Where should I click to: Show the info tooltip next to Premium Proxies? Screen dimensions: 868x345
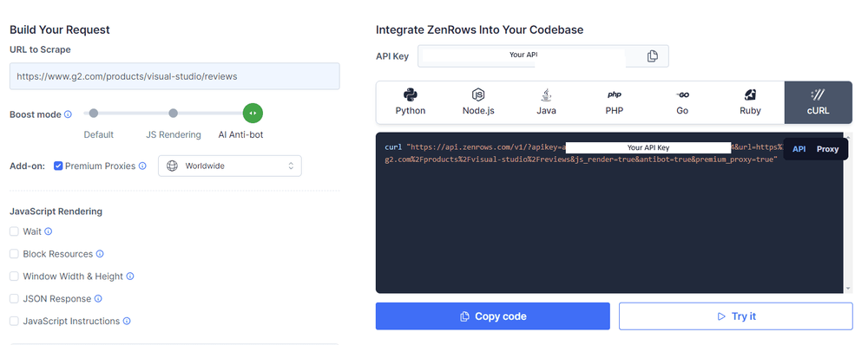point(142,166)
